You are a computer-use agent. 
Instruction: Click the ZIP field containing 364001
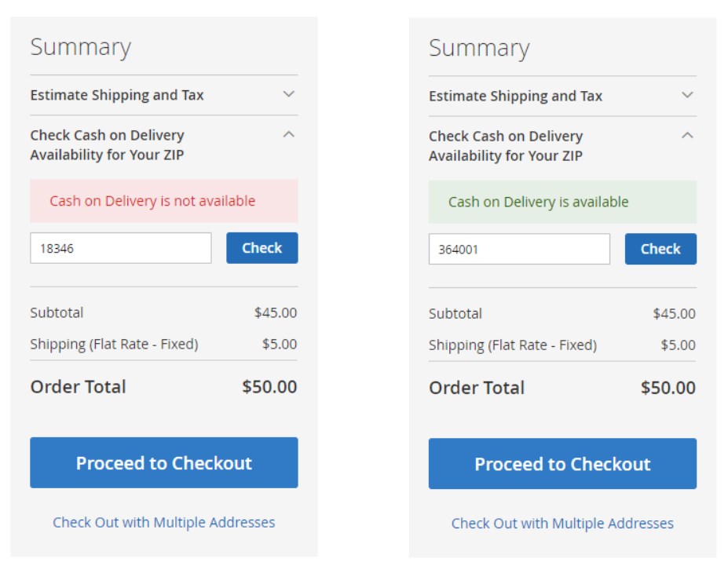click(519, 249)
